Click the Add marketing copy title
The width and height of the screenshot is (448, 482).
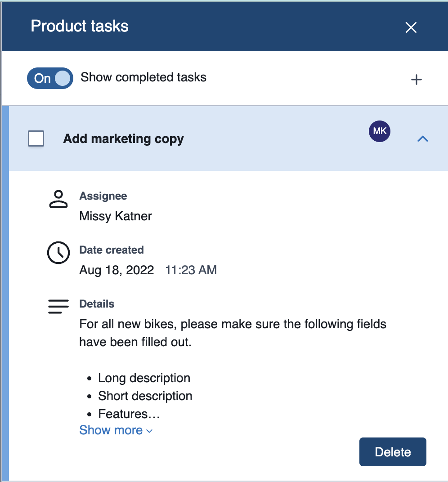pos(123,139)
